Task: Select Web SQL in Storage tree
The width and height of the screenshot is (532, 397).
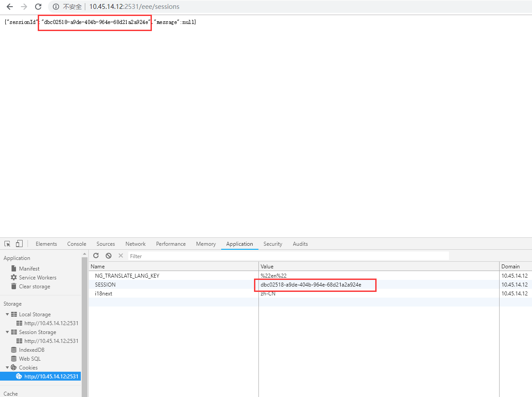Action: (29, 358)
